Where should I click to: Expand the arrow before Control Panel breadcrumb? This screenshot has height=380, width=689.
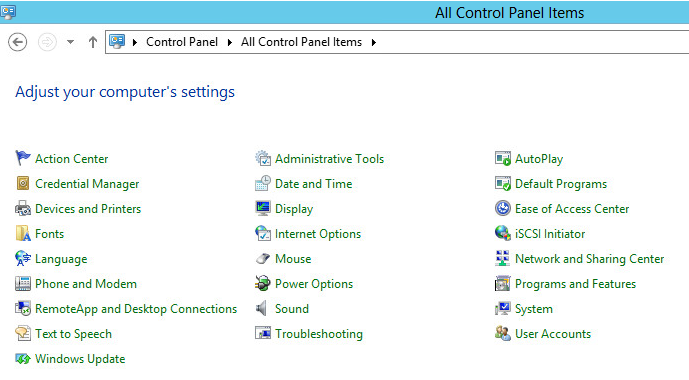(x=135, y=42)
